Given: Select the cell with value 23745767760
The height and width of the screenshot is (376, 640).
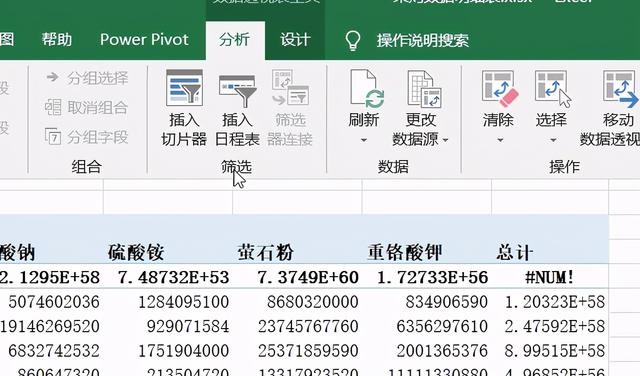Looking at the screenshot, I should 297,327.
